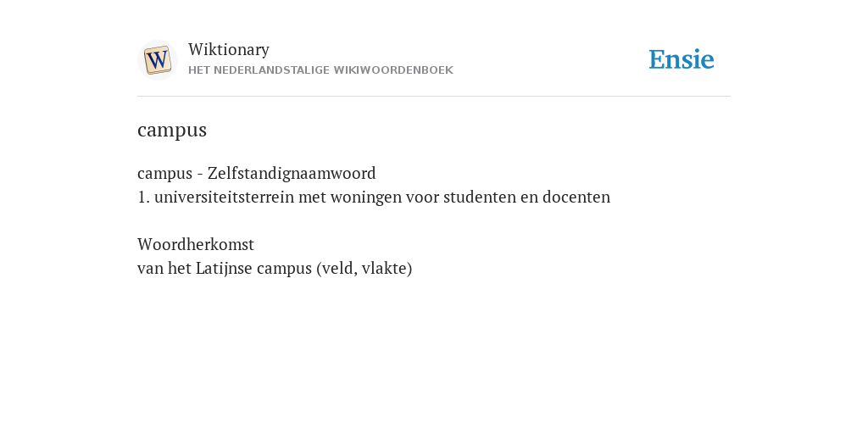Image resolution: width=868 pixels, height=434 pixels.
Task: Click the campus heading
Action: 172,130
